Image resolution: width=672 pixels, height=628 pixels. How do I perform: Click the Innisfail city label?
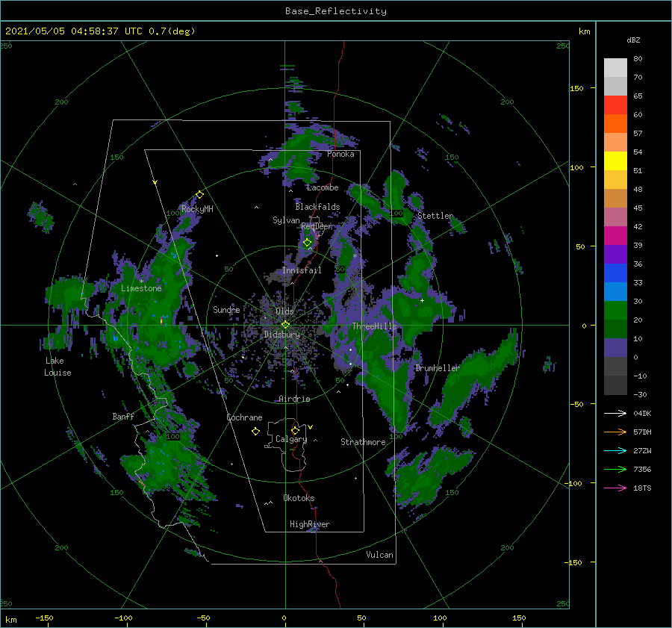pos(302,270)
